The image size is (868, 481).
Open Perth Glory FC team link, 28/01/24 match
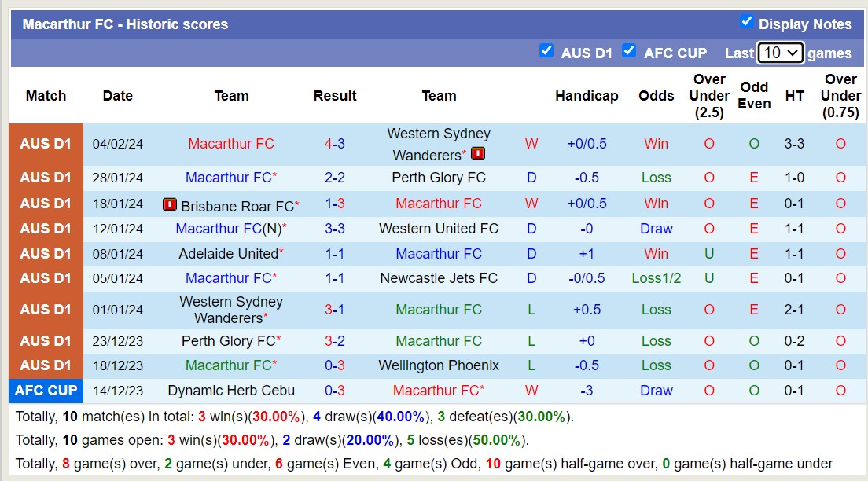point(439,178)
